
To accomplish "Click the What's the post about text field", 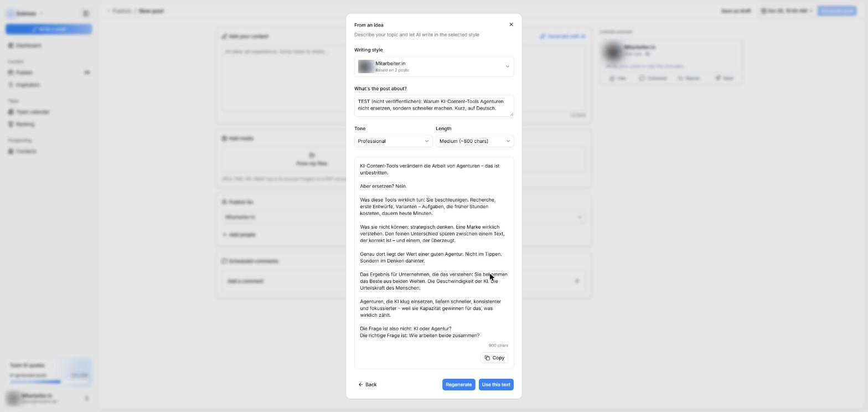I will tap(434, 105).
